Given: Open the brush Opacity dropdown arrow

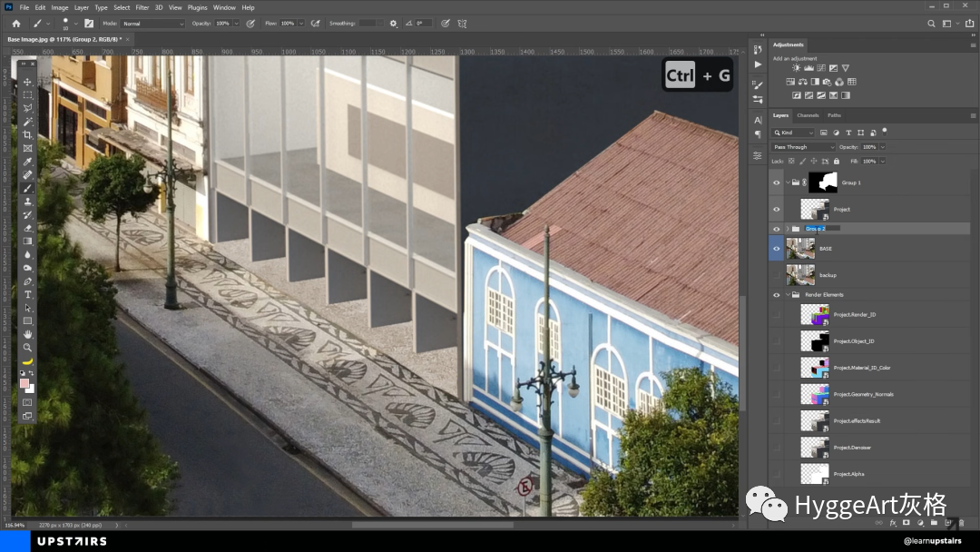Looking at the screenshot, I should pos(236,23).
